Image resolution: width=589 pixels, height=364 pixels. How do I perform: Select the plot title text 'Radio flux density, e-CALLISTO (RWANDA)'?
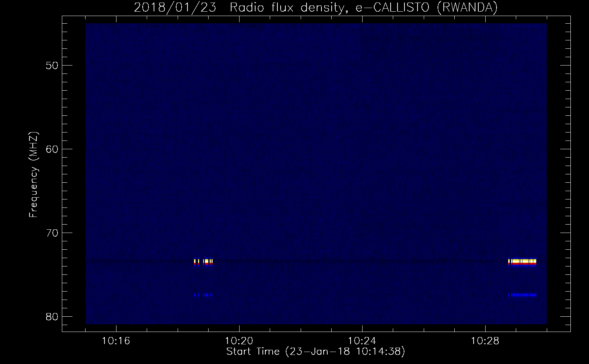coord(364,8)
